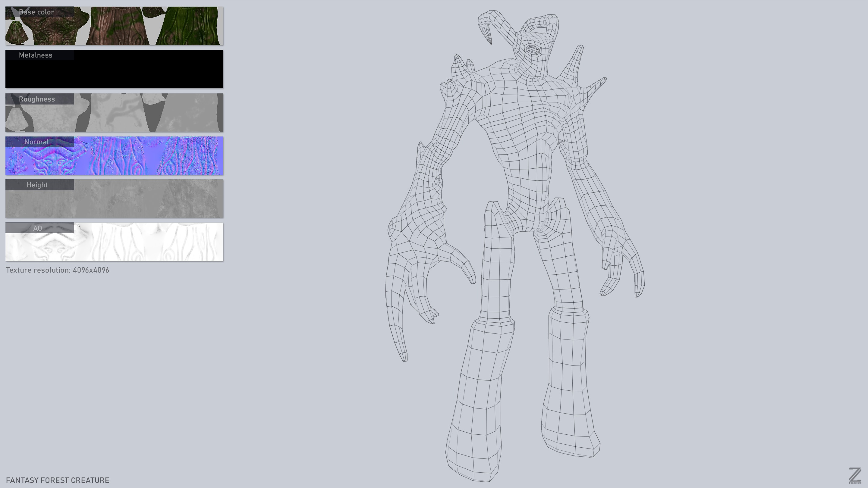868x488 pixels.
Task: Select the 'Roughness' label
Action: tap(37, 99)
